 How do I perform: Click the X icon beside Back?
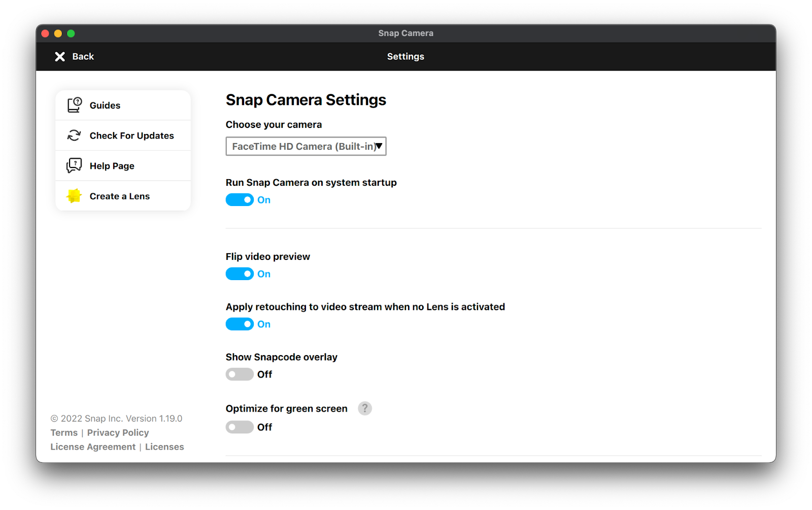click(x=60, y=56)
